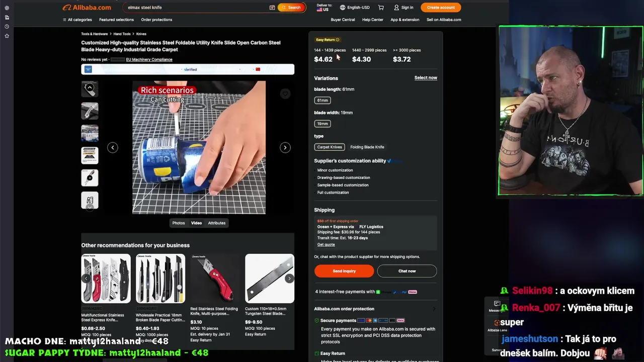Select the 61mm blade length option
This screenshot has height=362, width=644.
pos(323,101)
